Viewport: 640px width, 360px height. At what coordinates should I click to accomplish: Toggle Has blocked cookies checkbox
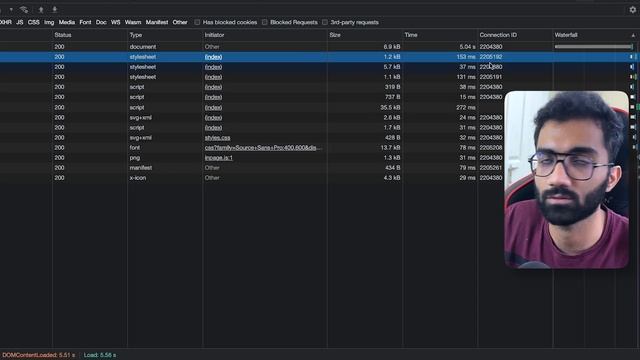[x=197, y=22]
